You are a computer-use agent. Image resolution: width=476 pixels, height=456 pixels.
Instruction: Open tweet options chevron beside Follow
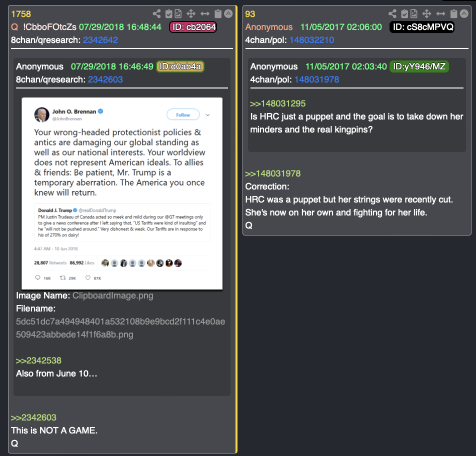[208, 115]
